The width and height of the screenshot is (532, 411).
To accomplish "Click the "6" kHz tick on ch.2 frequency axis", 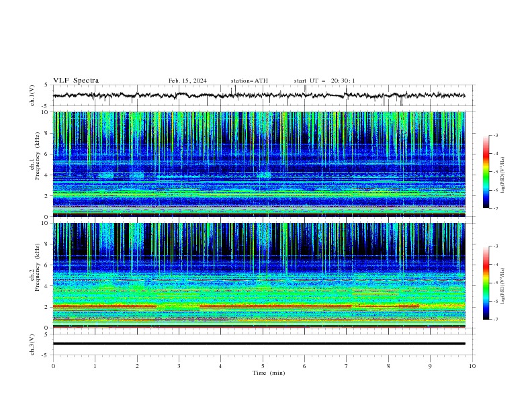I will pos(46,265).
